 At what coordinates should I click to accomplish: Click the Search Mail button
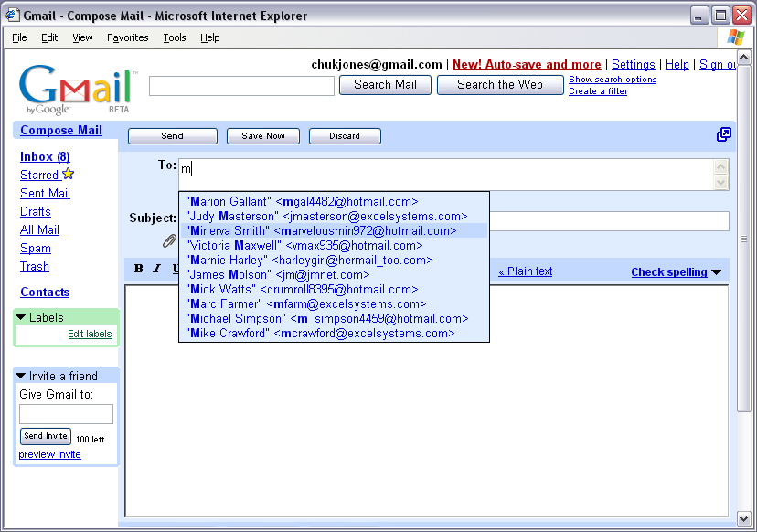(x=385, y=85)
